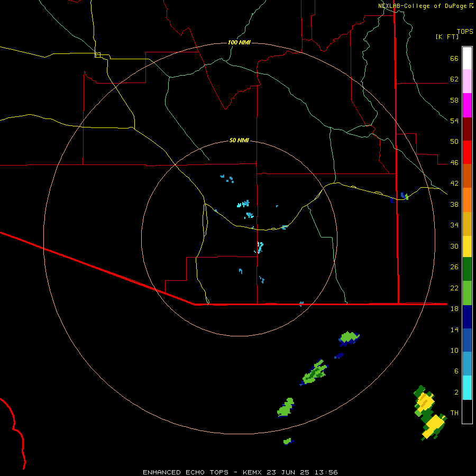
Task: Pick the bright yellow legend swatch
Action: pyautogui.click(x=467, y=246)
